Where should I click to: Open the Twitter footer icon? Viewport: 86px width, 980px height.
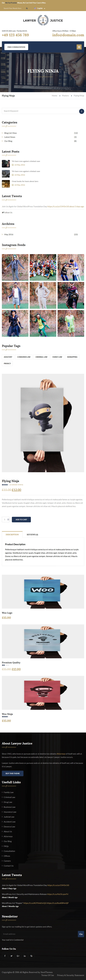click(11, 956)
